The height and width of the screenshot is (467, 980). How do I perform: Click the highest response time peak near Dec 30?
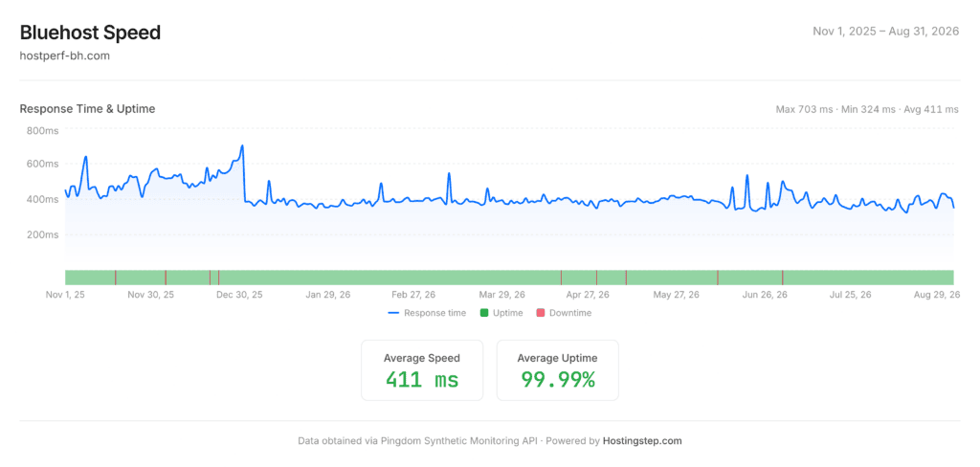242,145
